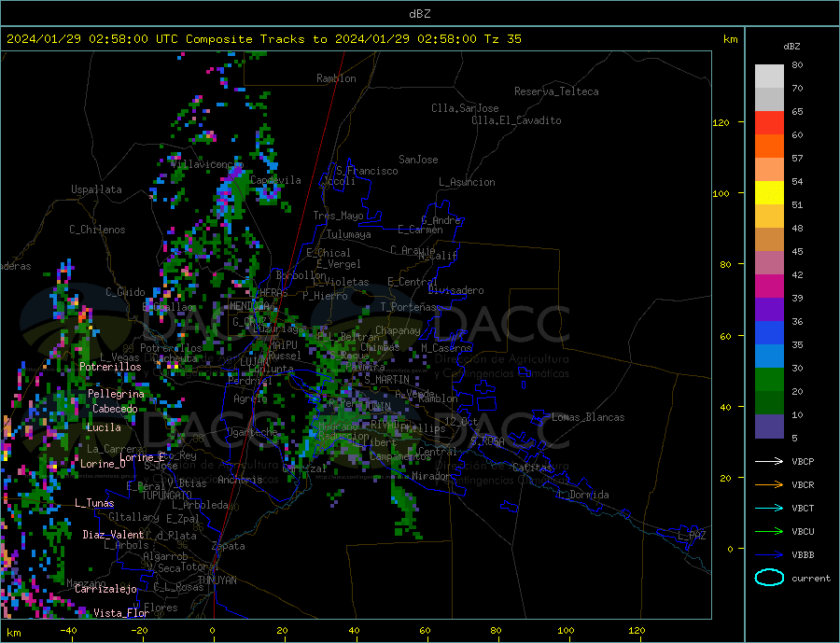Image resolution: width=840 pixels, height=643 pixels.
Task: Click the cyan VBCT arrow legend icon
Action: pyautogui.click(x=769, y=508)
